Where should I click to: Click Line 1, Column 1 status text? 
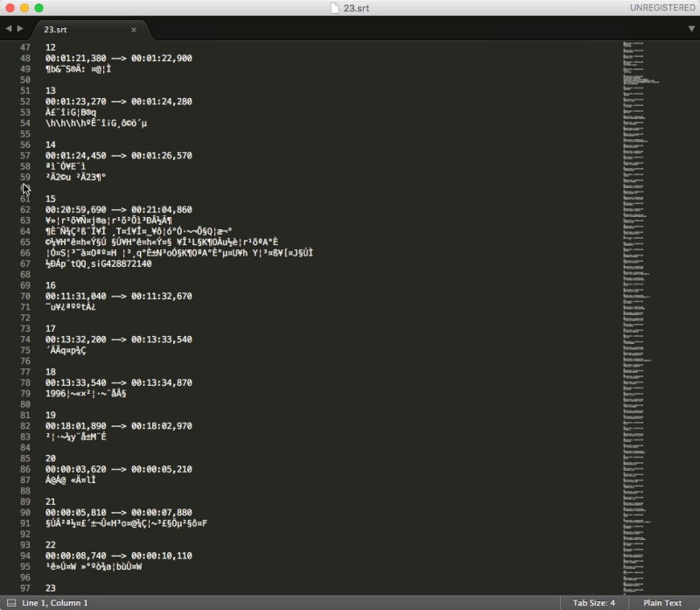coord(55,603)
